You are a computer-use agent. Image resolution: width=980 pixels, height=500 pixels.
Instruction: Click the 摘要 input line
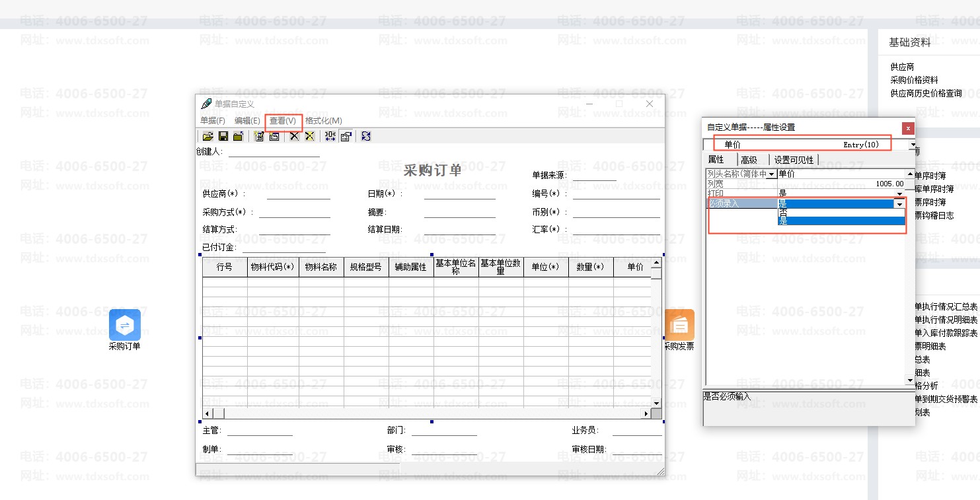pos(459,213)
